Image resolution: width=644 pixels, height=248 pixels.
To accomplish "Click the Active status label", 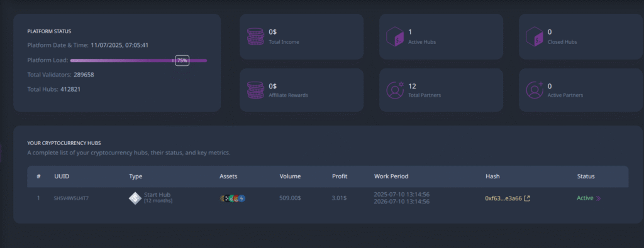I will [x=585, y=198].
